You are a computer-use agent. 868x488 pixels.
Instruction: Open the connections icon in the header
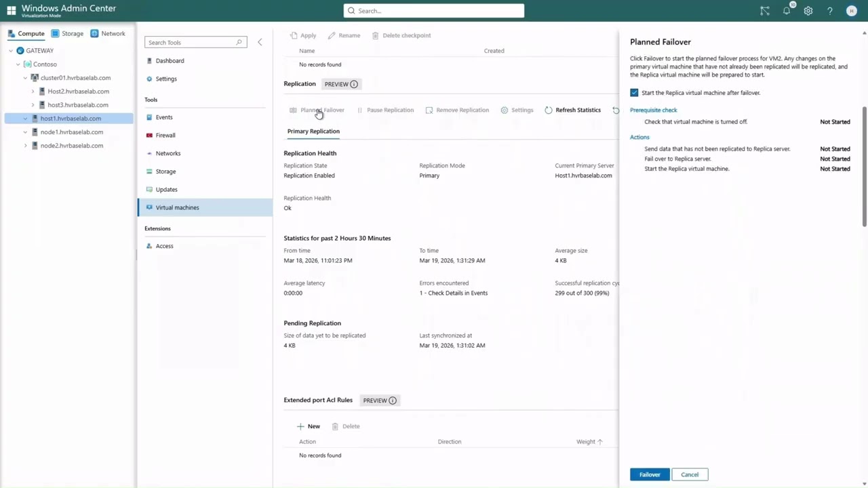point(765,11)
